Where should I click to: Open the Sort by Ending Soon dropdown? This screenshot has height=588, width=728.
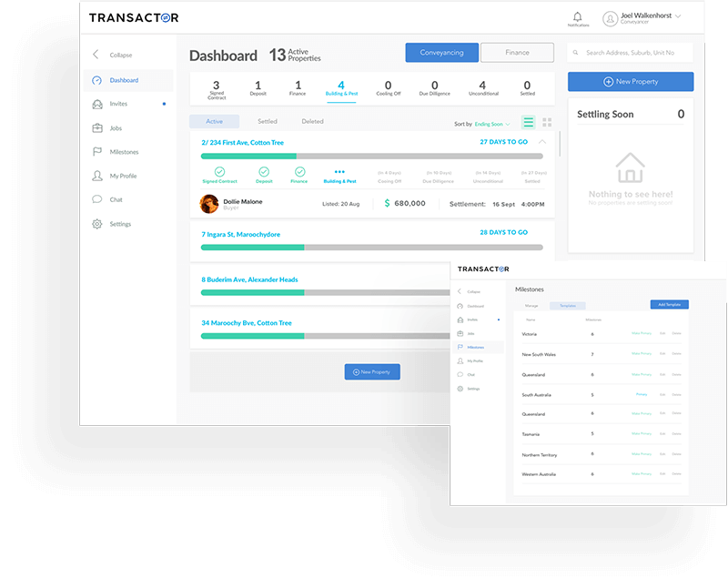click(491, 124)
